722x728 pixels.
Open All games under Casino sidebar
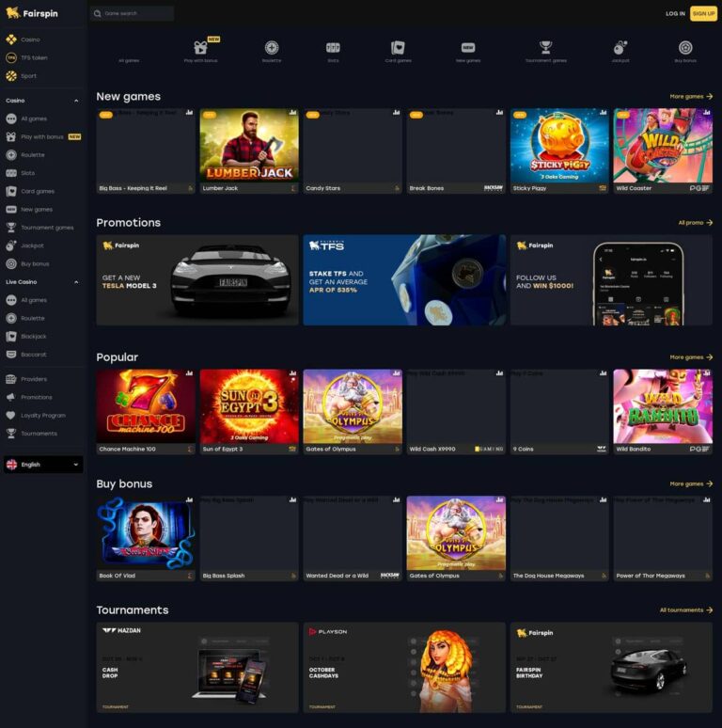click(27, 119)
